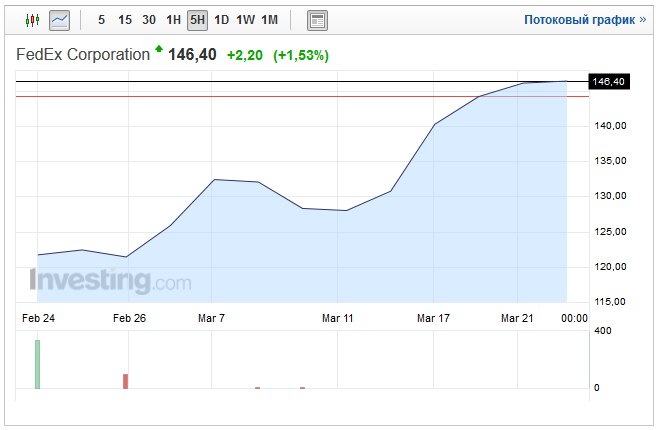Set the 30 minute interval

149,20
